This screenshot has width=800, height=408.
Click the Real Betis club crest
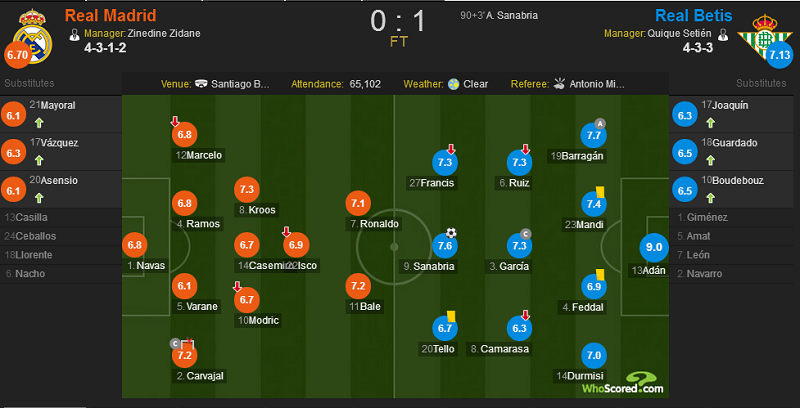pos(764,38)
